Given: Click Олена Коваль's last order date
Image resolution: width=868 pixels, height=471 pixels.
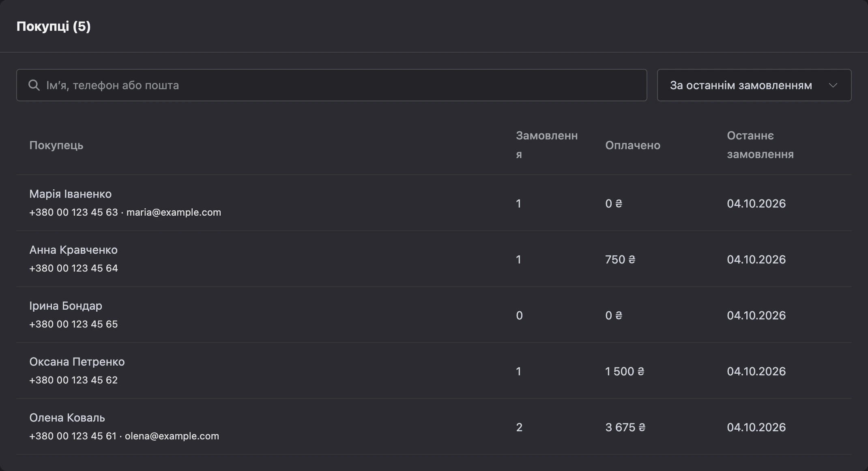Looking at the screenshot, I should (x=756, y=427).
